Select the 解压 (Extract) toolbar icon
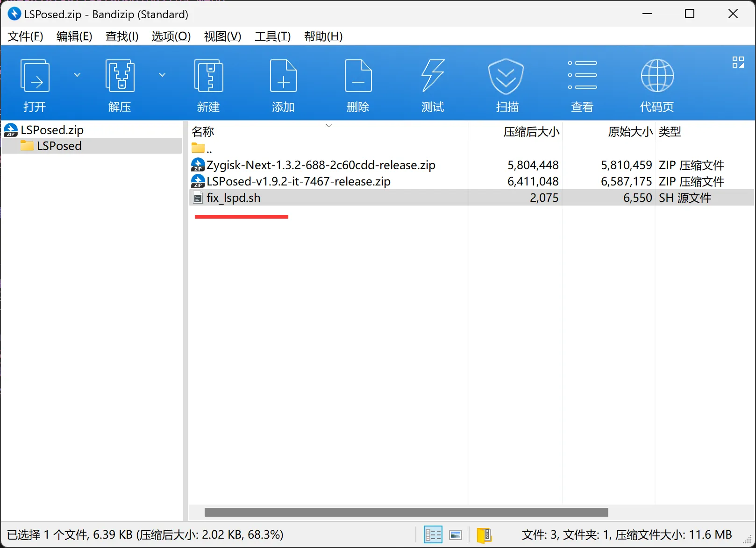The image size is (756, 548). point(120,84)
